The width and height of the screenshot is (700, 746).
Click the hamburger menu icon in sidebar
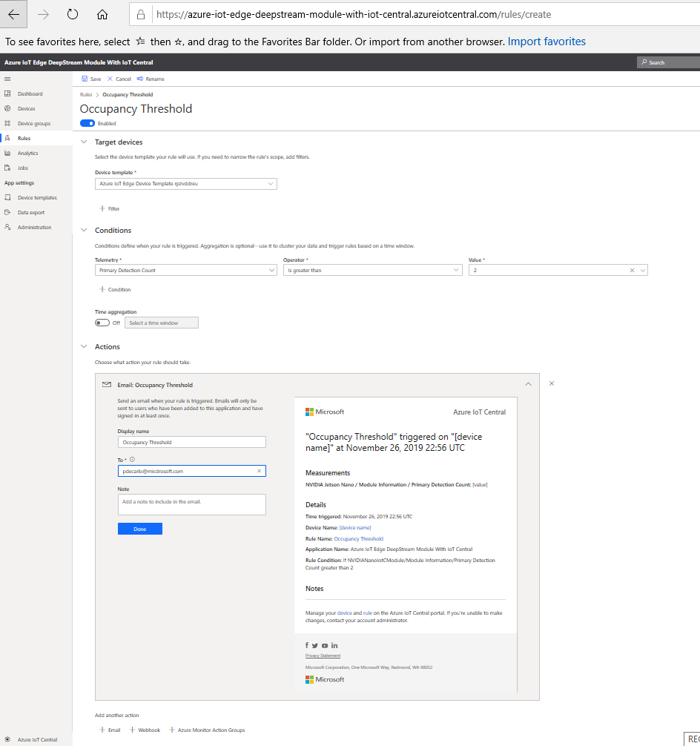click(x=7, y=79)
